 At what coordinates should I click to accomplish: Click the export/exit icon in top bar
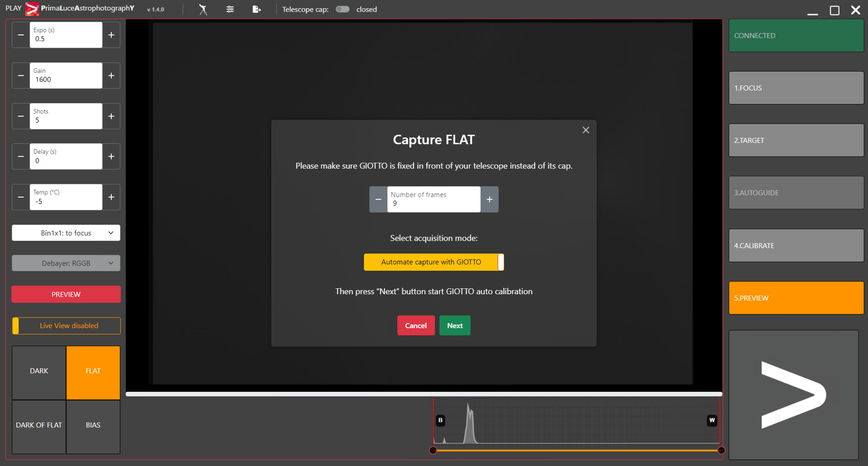[256, 9]
